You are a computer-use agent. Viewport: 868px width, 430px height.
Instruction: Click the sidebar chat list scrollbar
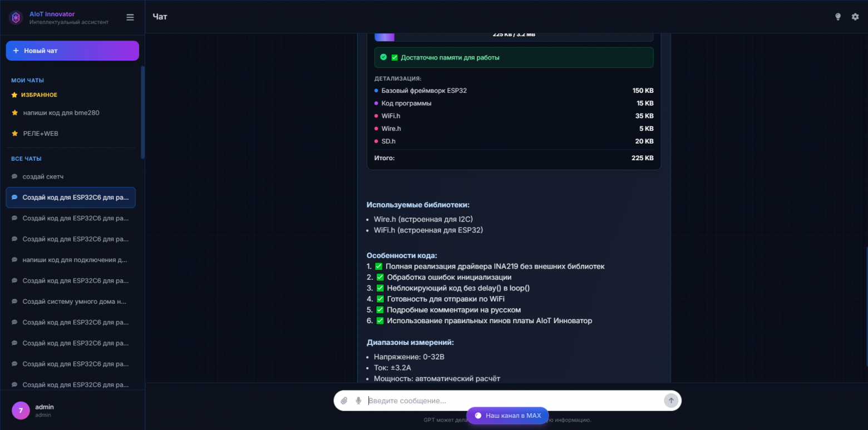142,111
